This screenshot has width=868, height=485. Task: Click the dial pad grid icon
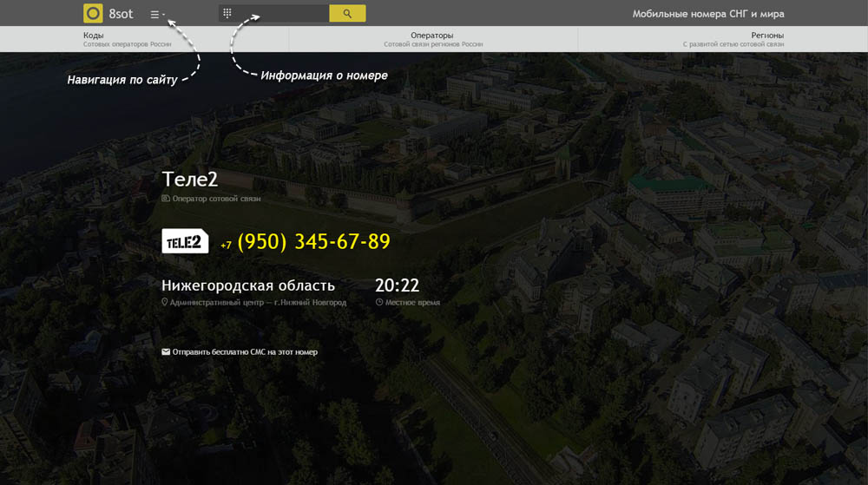coord(227,13)
